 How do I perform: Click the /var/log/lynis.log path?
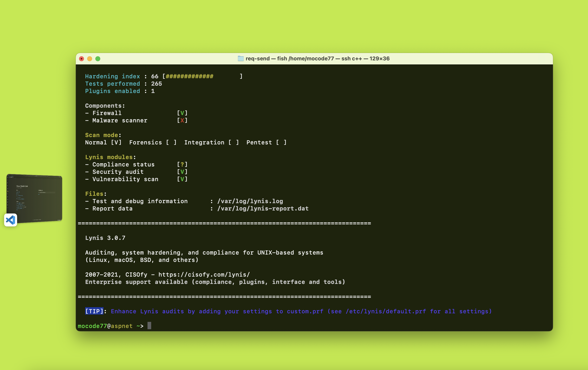pyautogui.click(x=250, y=201)
